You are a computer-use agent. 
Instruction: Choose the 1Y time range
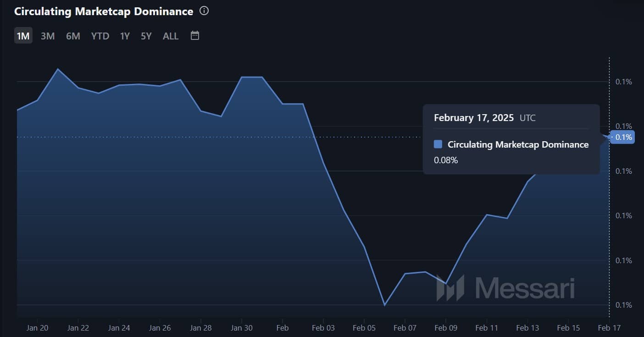pyautogui.click(x=125, y=36)
